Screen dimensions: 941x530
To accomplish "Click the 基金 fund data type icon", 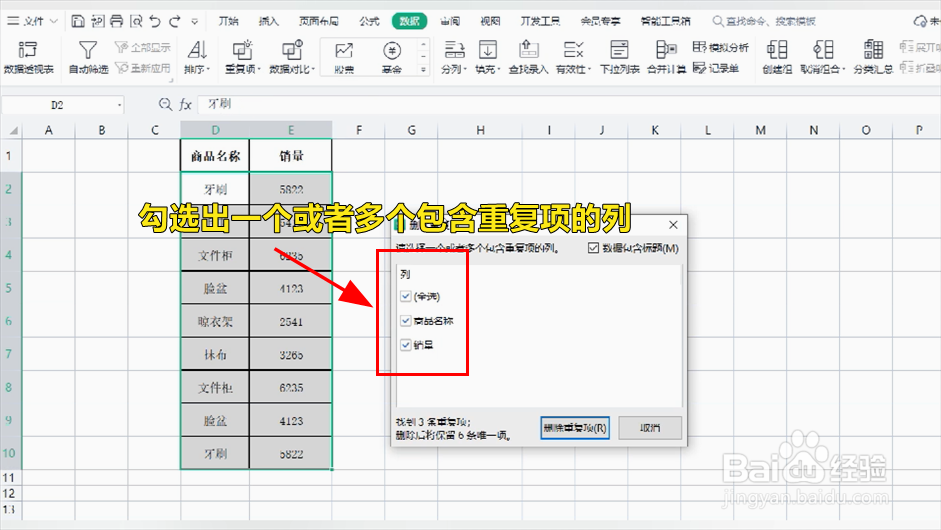I will pyautogui.click(x=392, y=58).
